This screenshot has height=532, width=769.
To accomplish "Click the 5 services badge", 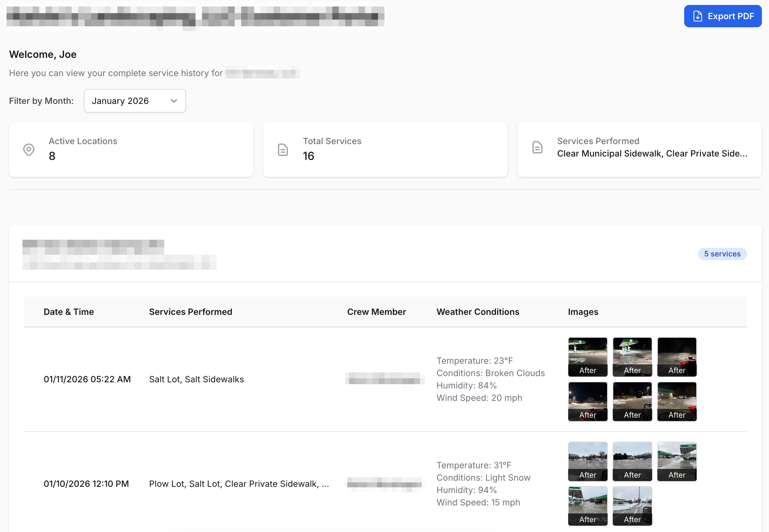I will click(722, 254).
